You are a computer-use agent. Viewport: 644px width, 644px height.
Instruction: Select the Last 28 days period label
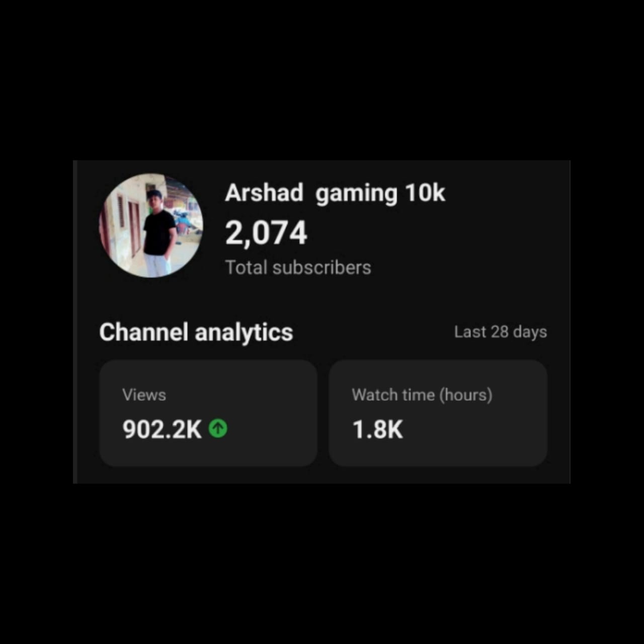point(501,332)
